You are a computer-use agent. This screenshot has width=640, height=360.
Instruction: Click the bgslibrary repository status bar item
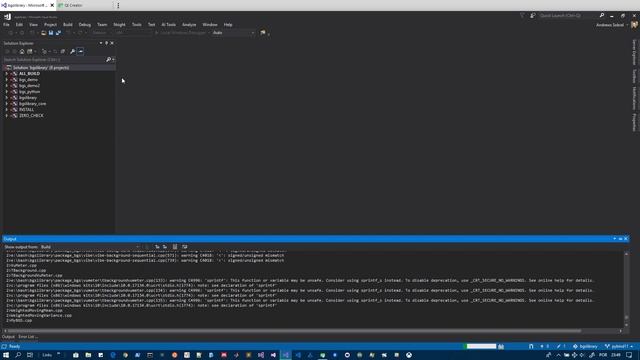click(585, 346)
